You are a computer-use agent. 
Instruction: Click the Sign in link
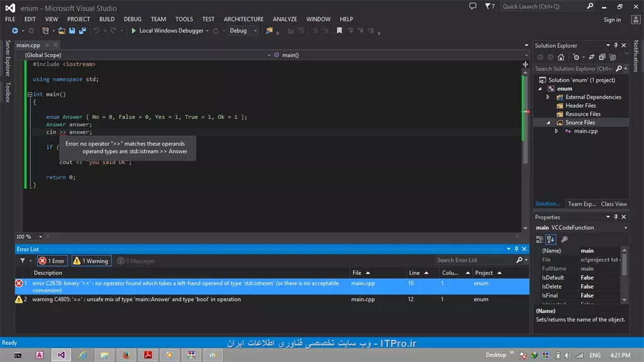[612, 20]
